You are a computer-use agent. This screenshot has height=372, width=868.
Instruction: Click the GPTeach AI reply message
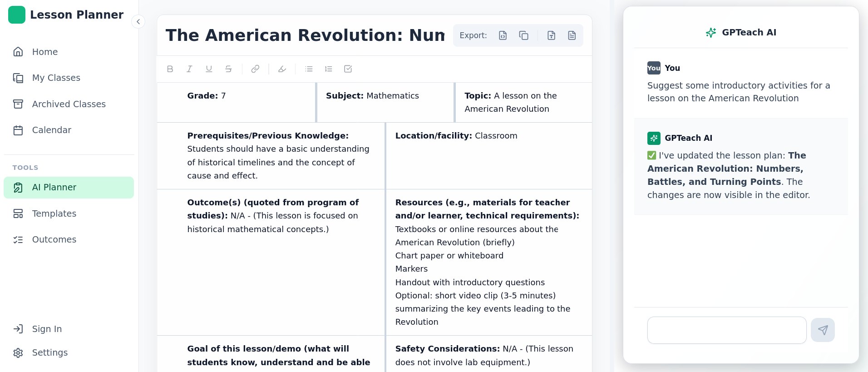tap(729, 175)
